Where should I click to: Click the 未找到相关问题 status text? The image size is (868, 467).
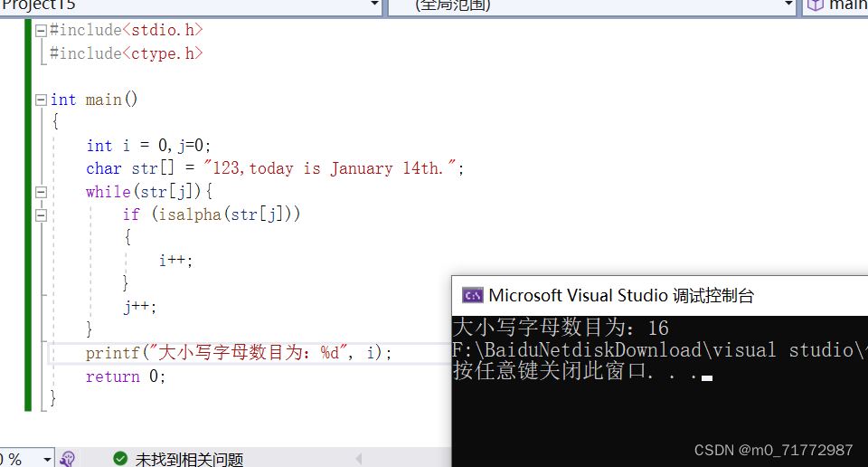189,459
